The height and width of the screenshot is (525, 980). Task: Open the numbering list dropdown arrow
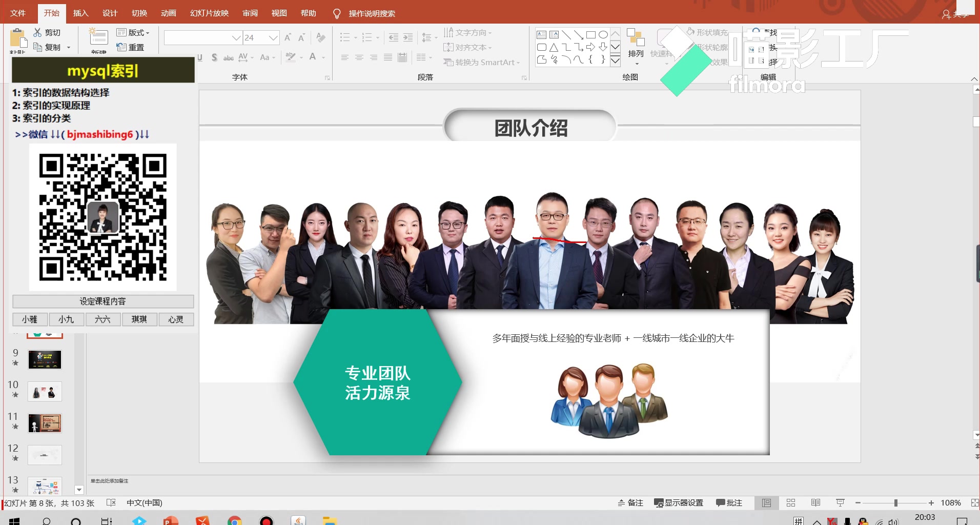click(x=378, y=37)
